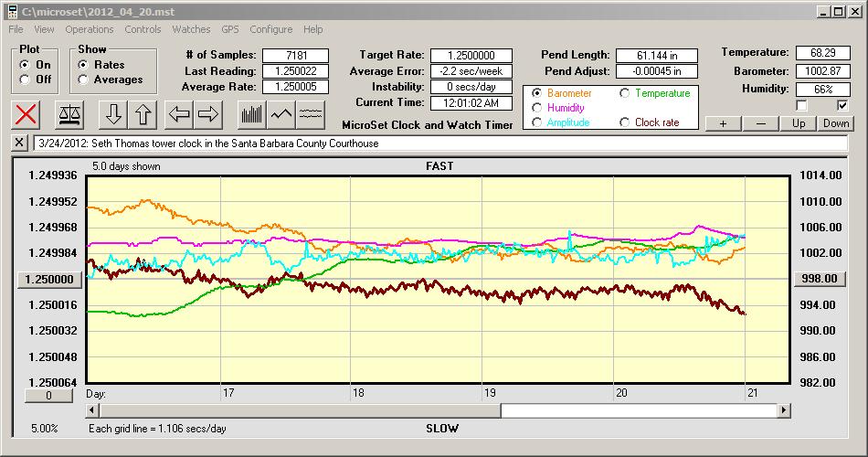Click the small X beside description field

[x=19, y=143]
